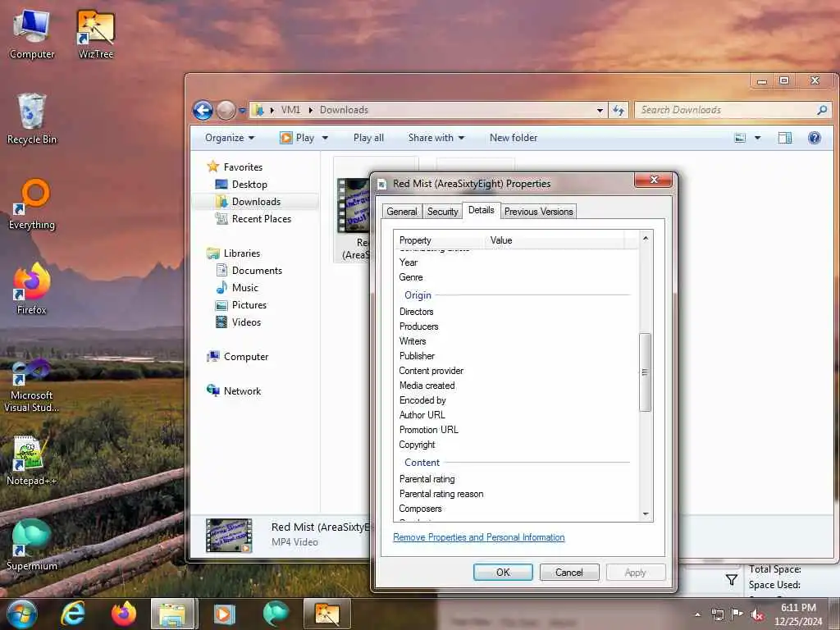Click the details list scroll down arrow

(646, 514)
